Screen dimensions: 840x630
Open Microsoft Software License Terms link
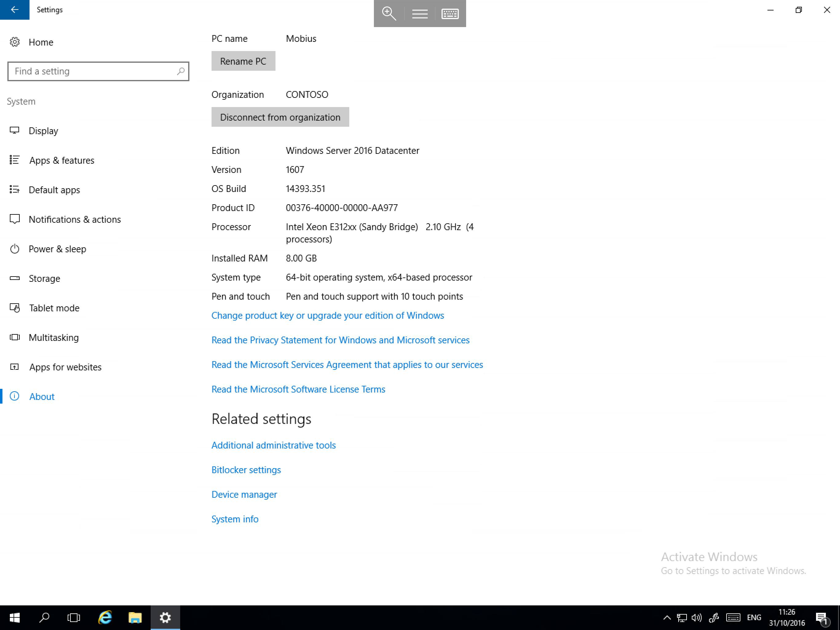(298, 389)
